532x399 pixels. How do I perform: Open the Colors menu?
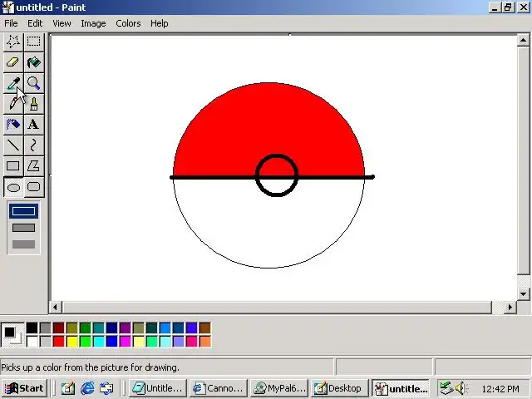click(128, 23)
